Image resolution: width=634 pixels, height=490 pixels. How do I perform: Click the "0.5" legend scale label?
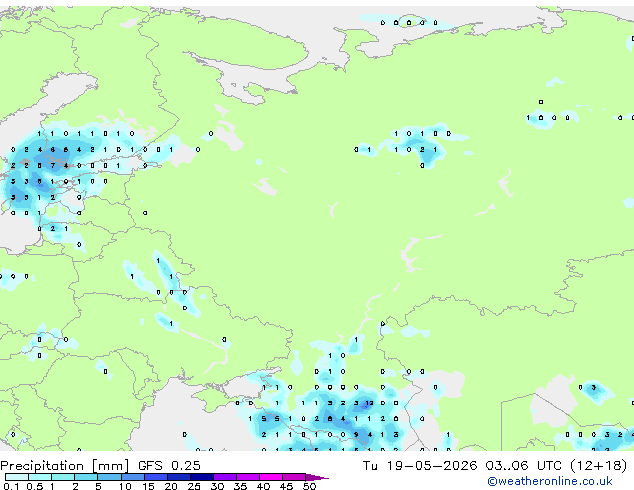point(34,486)
